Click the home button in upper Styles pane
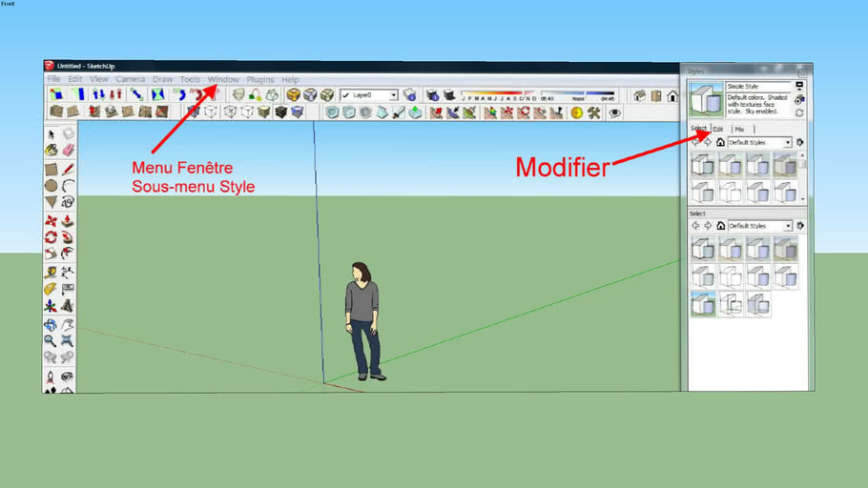 point(720,143)
